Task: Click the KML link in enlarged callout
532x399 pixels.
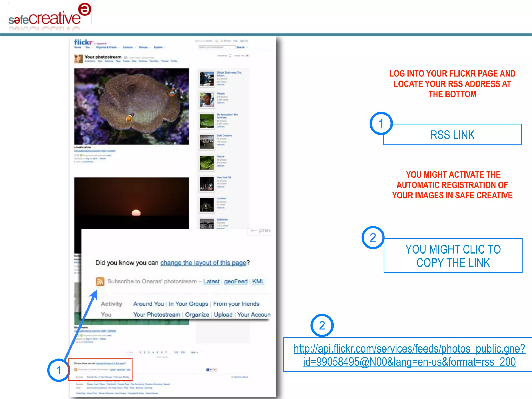Action: (258, 281)
